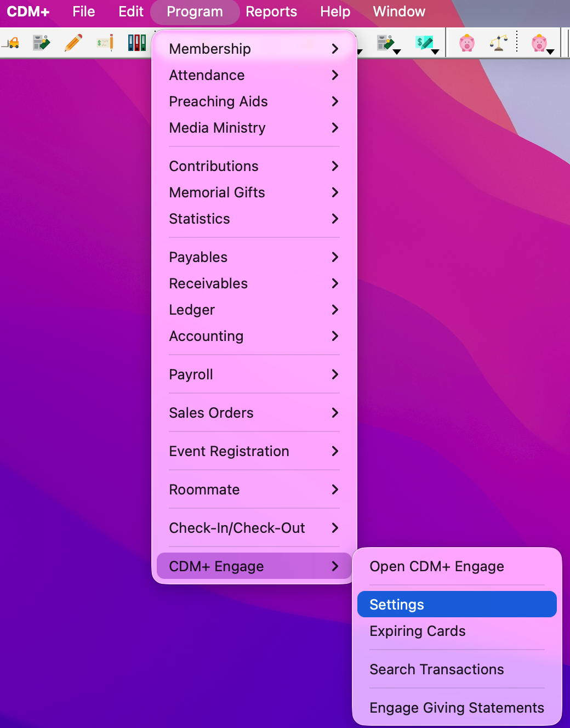Viewport: 570px width, 728px height.
Task: Open the Memorial Gifts submenu
Action: click(x=254, y=192)
